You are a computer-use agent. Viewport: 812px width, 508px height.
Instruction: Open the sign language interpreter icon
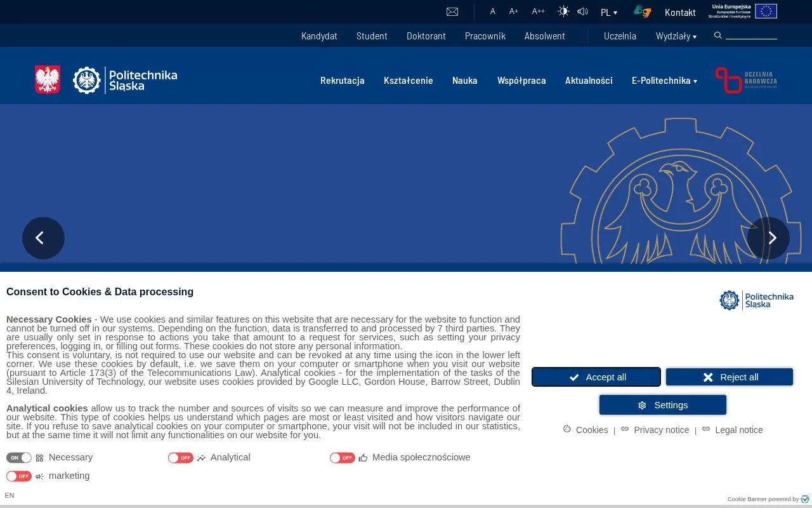(643, 11)
